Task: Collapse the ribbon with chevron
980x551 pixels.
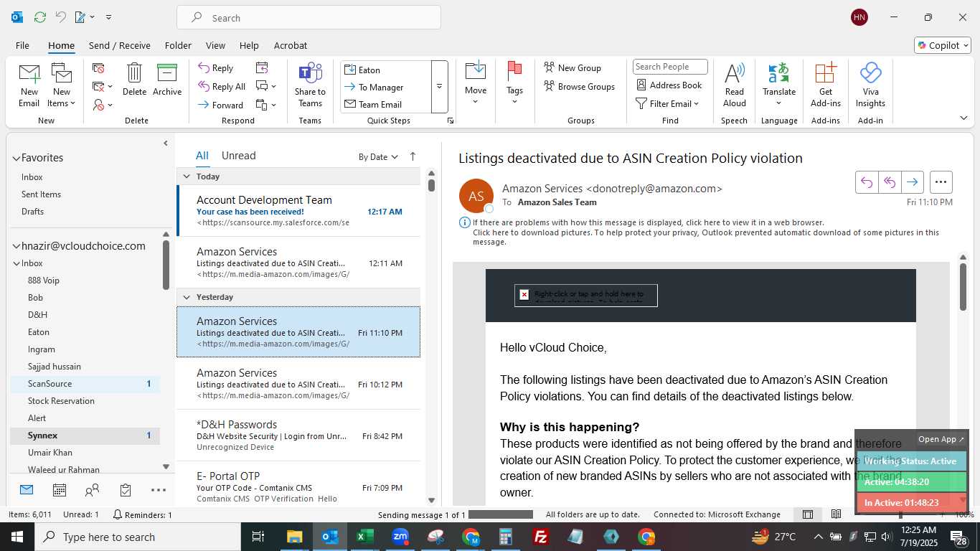Action: coord(963,118)
